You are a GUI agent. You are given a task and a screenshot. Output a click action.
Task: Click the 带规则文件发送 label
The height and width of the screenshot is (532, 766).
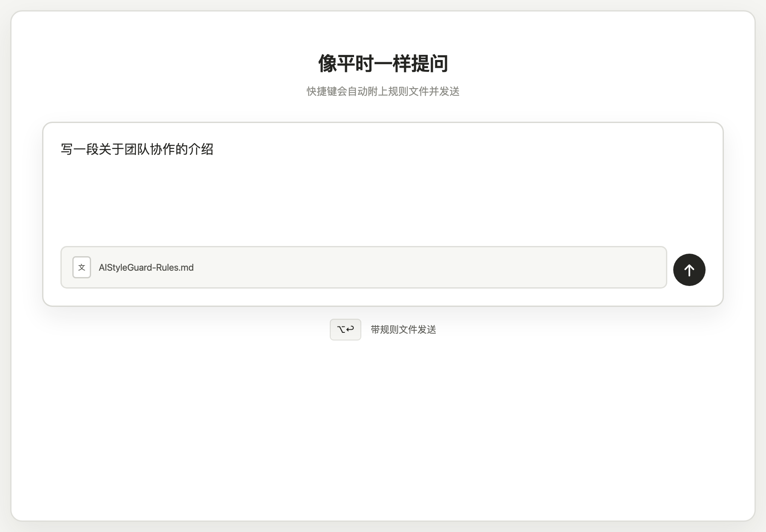(x=403, y=329)
